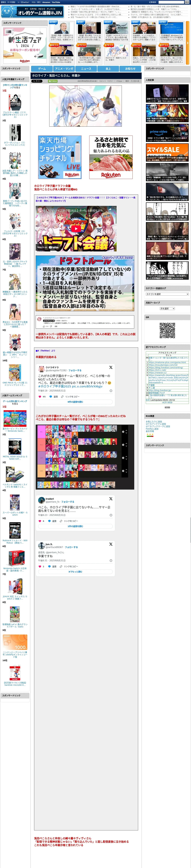Click the X logo on Irodori's tweet

(x=111, y=499)
